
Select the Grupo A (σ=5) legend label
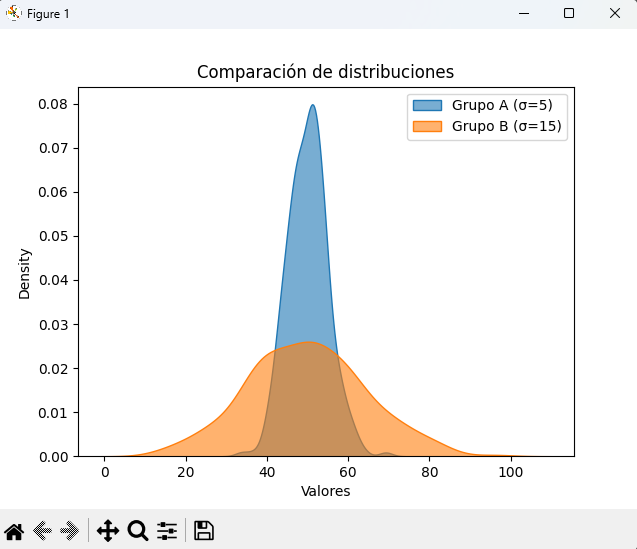(x=502, y=105)
